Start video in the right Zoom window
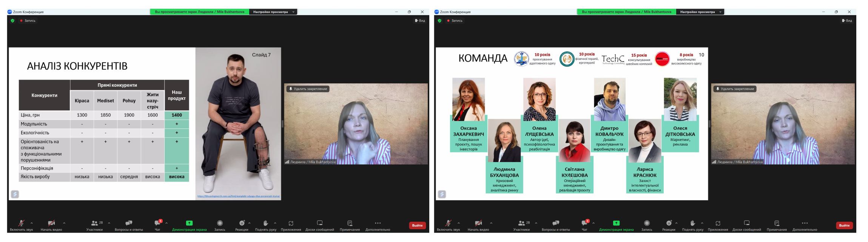Screen dimensions: 868x242 coord(478,225)
